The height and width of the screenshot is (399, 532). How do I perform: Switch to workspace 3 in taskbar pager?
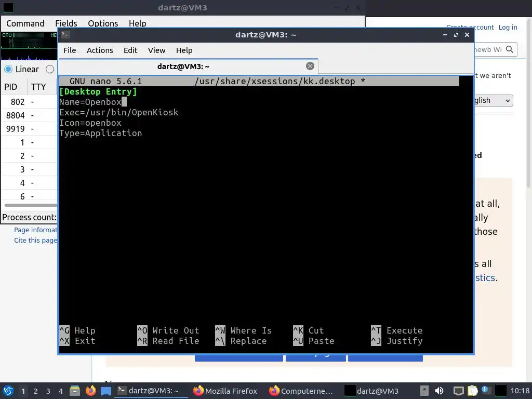(48, 391)
